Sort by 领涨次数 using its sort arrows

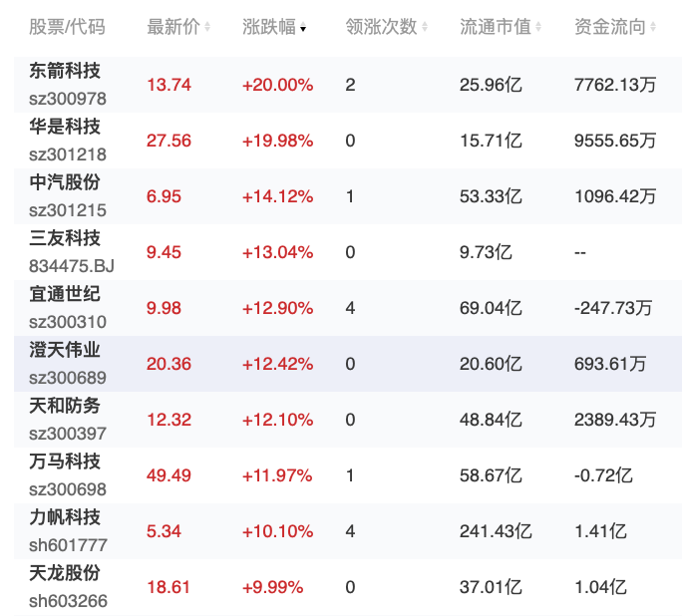click(425, 27)
